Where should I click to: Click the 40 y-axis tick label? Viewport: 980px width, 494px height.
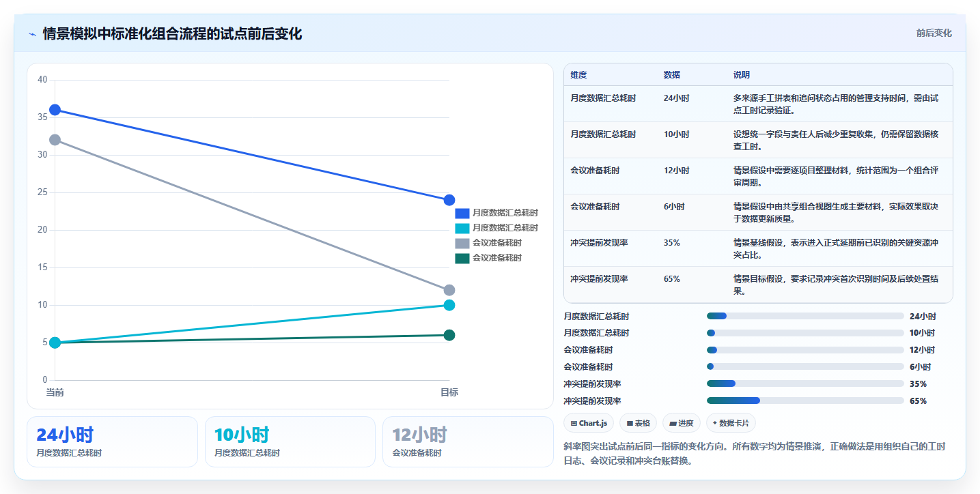(42, 80)
